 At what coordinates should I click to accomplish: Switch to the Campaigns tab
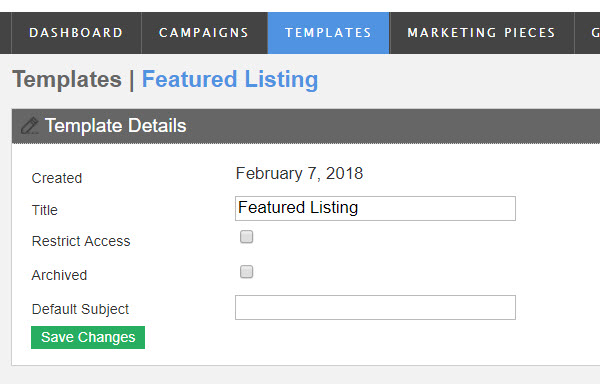204,33
